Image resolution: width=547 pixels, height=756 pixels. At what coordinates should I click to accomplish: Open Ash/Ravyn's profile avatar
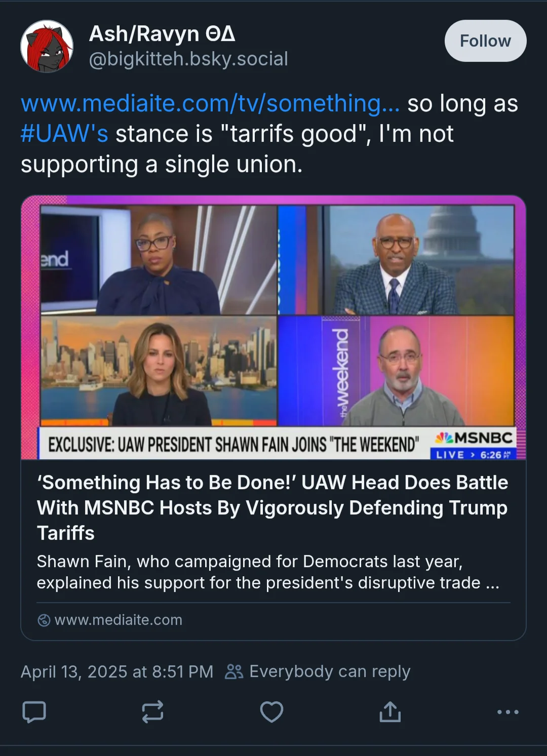tap(47, 46)
